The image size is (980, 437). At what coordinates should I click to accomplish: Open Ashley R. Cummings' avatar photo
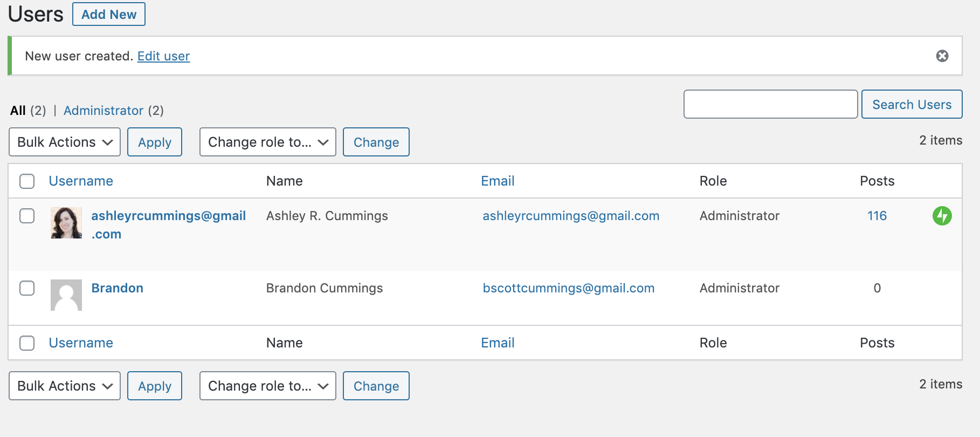tap(66, 223)
